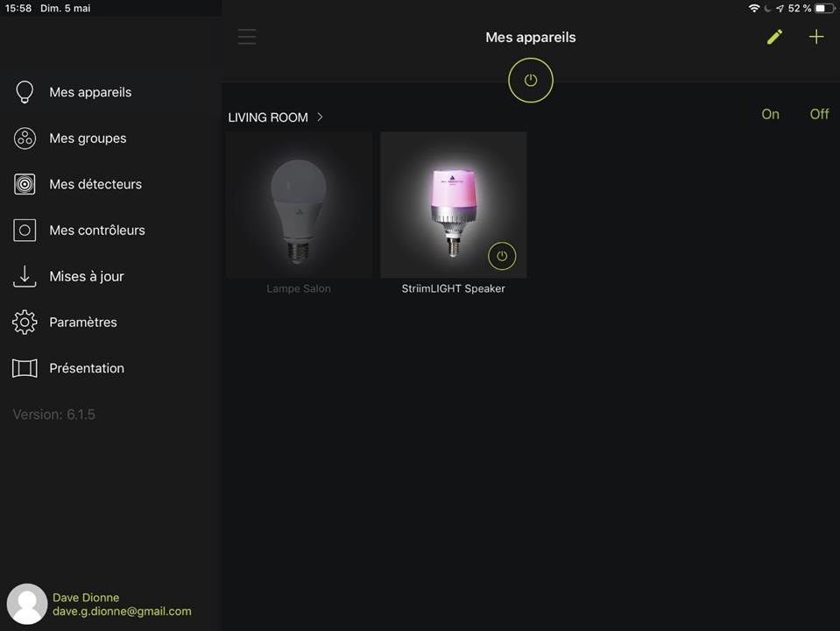This screenshot has width=840, height=631.
Task: Click the light bulb icon beside Mes appareils
Action: [25, 92]
